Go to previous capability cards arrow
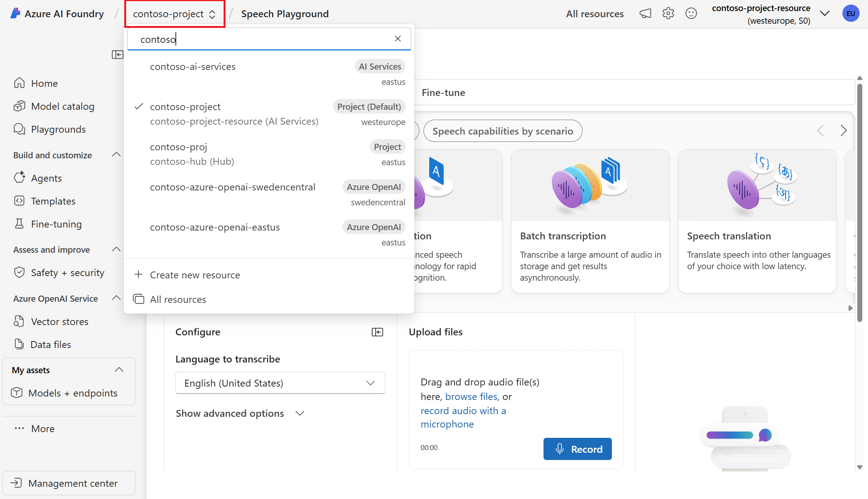This screenshot has height=499, width=868. coord(820,131)
